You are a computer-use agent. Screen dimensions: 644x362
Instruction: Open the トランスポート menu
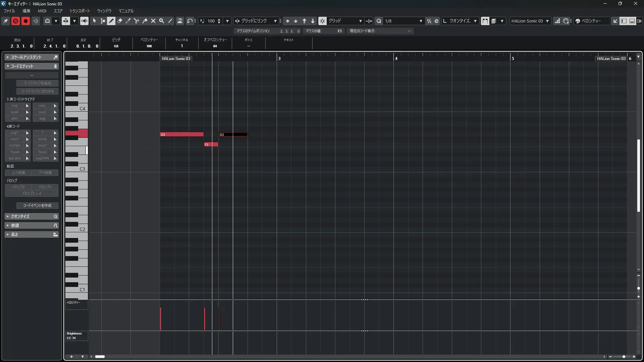[80, 11]
